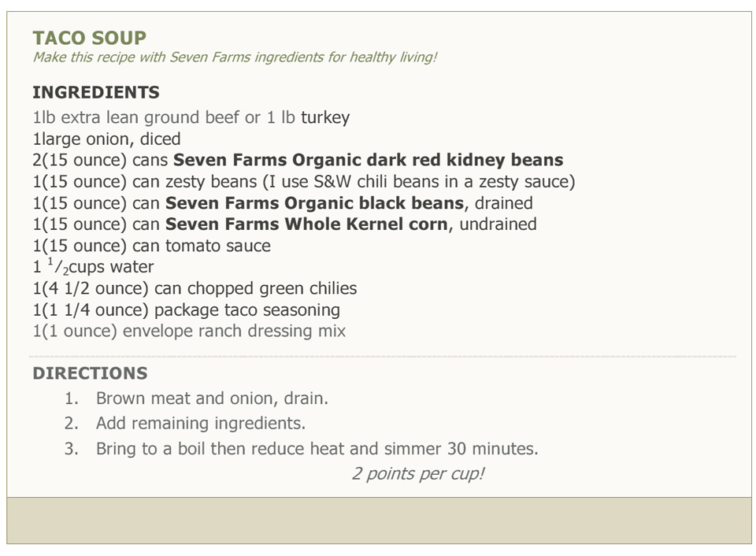
Task: Click the zesty beans ingredient line
Action: coord(304,182)
